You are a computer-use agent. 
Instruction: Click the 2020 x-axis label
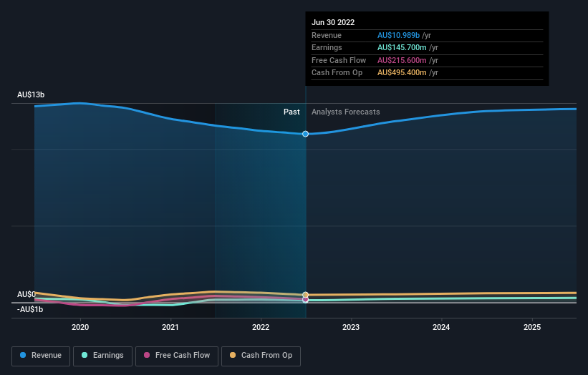click(80, 327)
